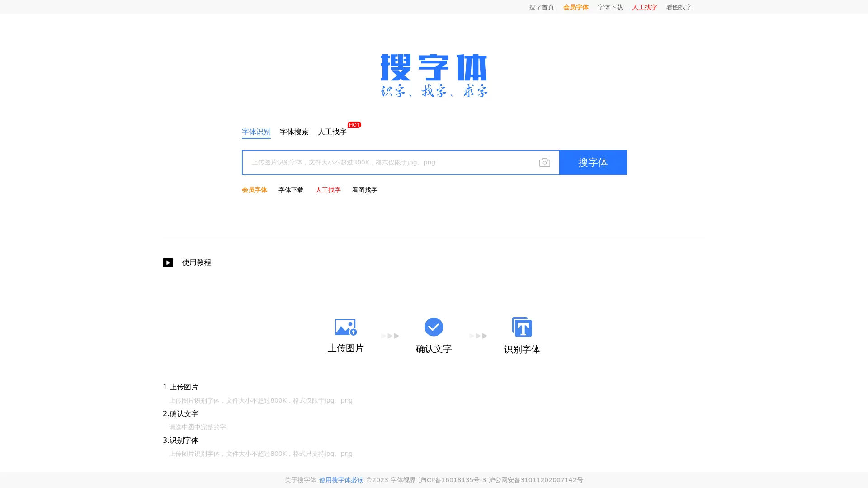Click 会员字体 link below the search bar
The height and width of the screenshot is (488, 868).
(x=255, y=190)
